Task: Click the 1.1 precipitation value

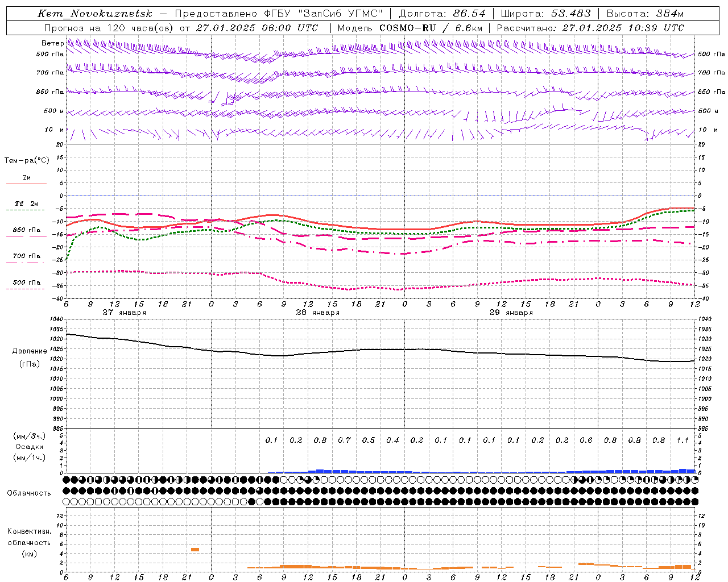Action: tap(682, 440)
